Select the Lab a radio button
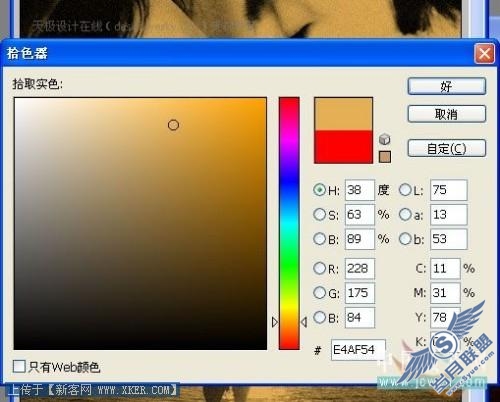The image size is (500, 402). [x=405, y=214]
